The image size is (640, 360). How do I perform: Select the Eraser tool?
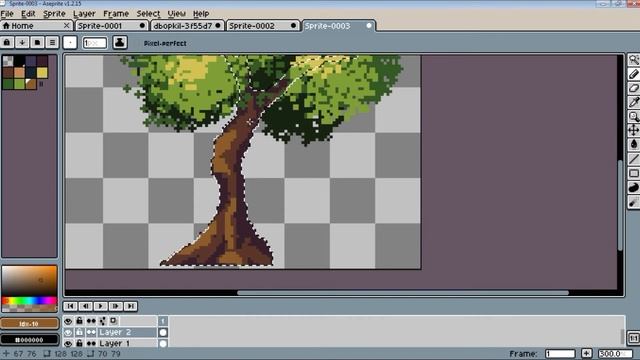click(633, 88)
